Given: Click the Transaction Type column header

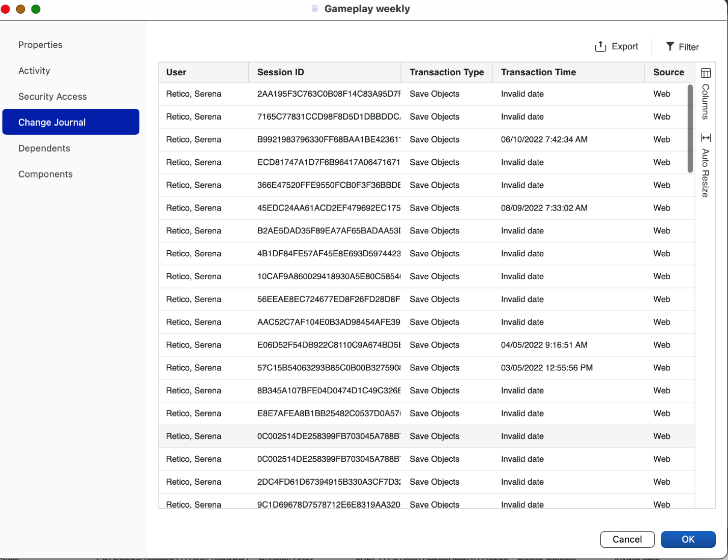Looking at the screenshot, I should click(x=447, y=72).
